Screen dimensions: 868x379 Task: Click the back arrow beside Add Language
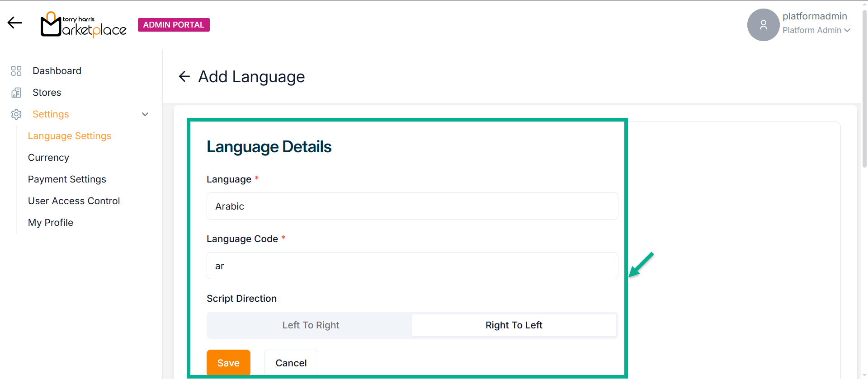point(184,77)
